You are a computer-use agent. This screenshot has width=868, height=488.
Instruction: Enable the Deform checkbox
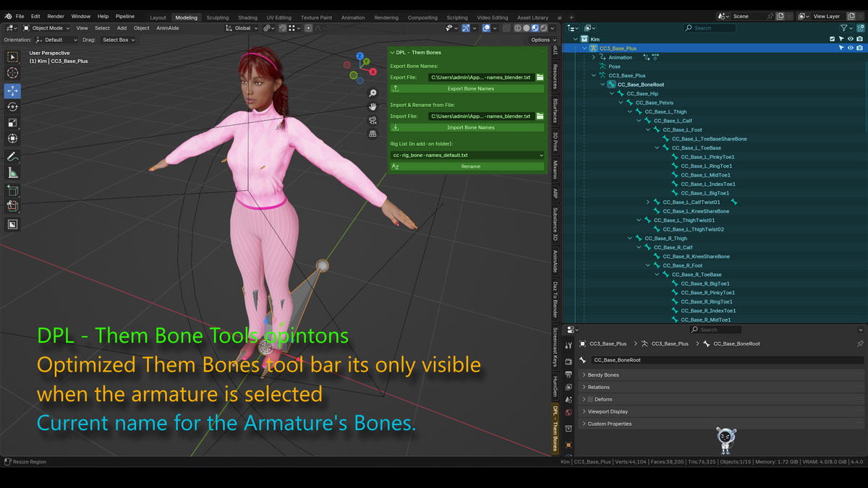pyautogui.click(x=590, y=399)
